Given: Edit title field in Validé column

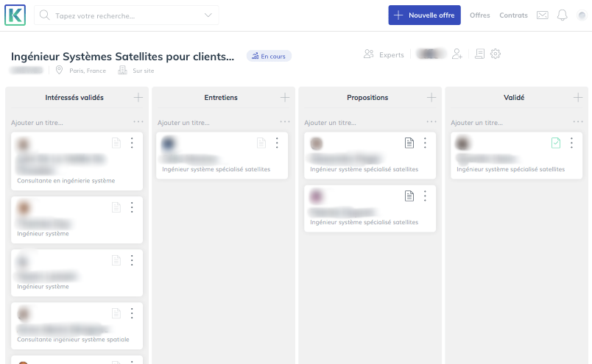Looking at the screenshot, I should coord(476,123).
